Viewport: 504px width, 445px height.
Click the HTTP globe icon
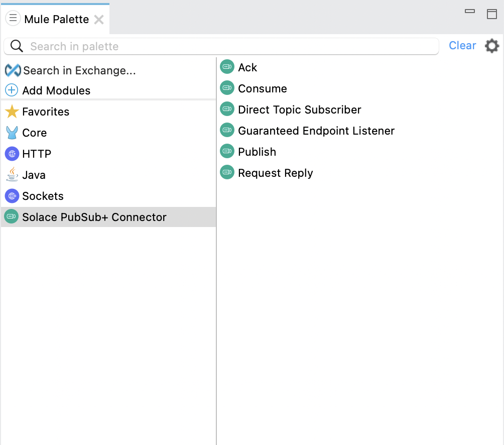point(12,154)
